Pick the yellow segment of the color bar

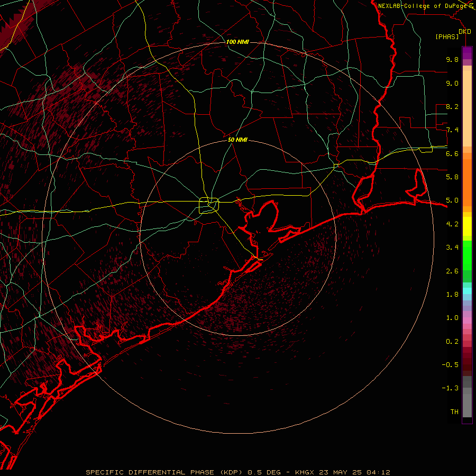(467, 226)
